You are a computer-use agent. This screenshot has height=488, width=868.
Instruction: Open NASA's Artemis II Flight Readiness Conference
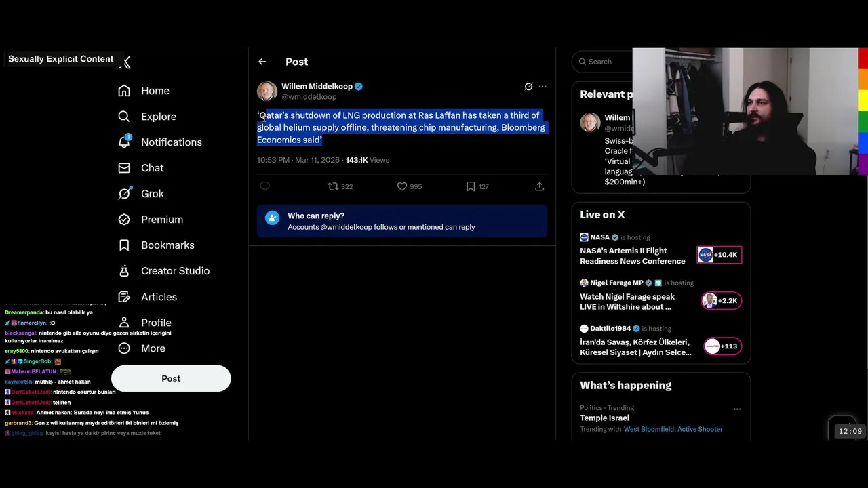tap(633, 256)
